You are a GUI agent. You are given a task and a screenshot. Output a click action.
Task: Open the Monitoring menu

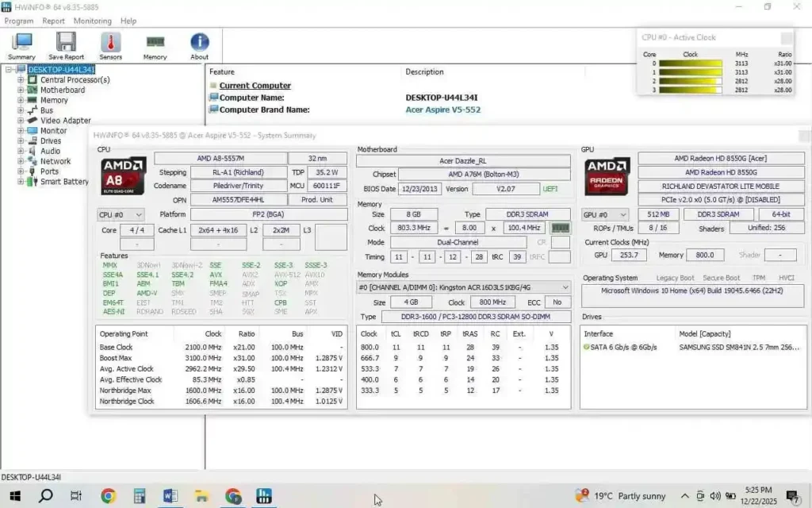point(92,21)
